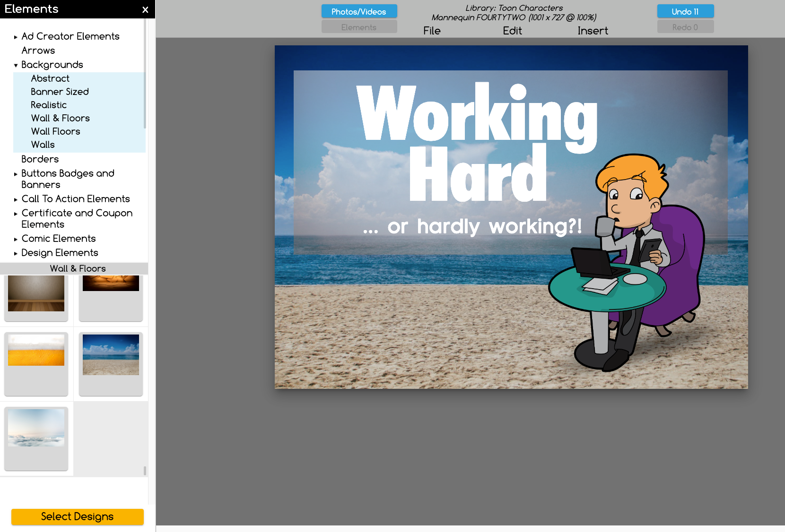Expand Certificate and Coupon Elements arrow

point(16,214)
